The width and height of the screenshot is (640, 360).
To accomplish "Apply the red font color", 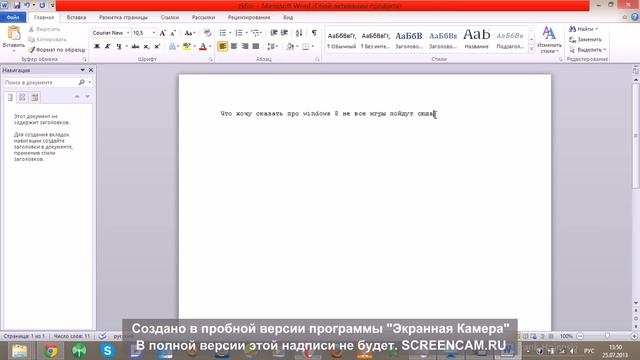I will (x=203, y=47).
